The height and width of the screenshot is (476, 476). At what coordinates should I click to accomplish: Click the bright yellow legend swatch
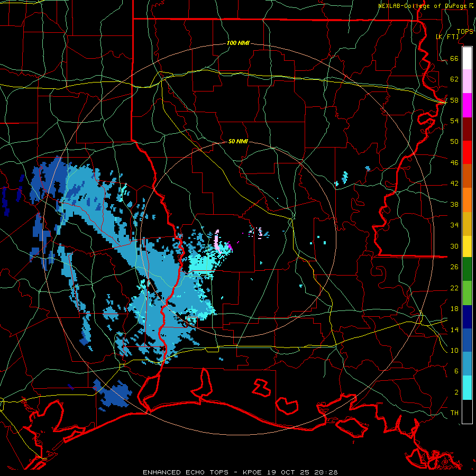pos(467,246)
